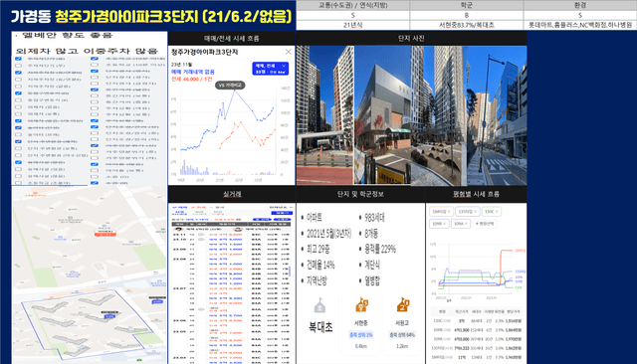
Task: Click the 서현중 middle school icon
Action: (x=361, y=305)
